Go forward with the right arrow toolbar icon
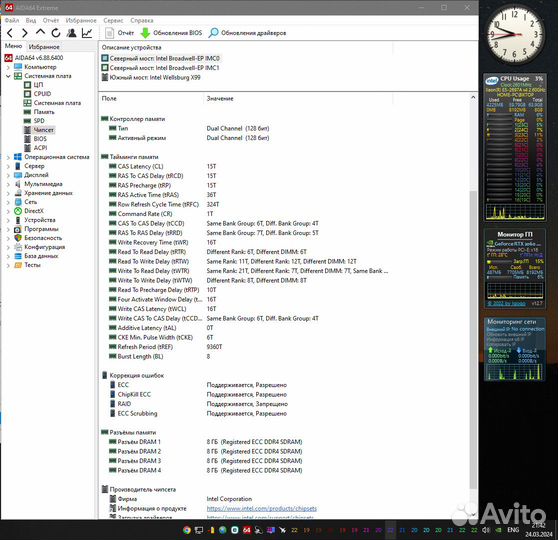The height and width of the screenshot is (540, 558). click(25, 33)
